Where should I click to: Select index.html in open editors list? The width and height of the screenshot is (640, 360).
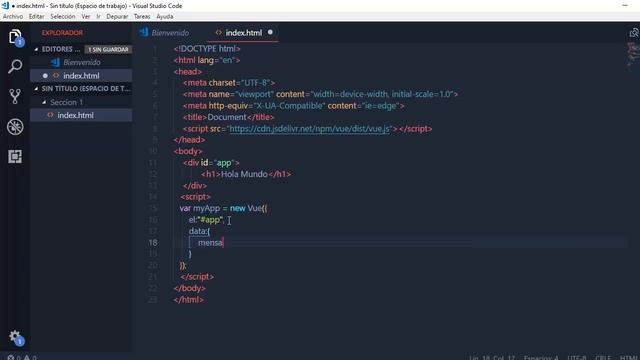(x=81, y=76)
